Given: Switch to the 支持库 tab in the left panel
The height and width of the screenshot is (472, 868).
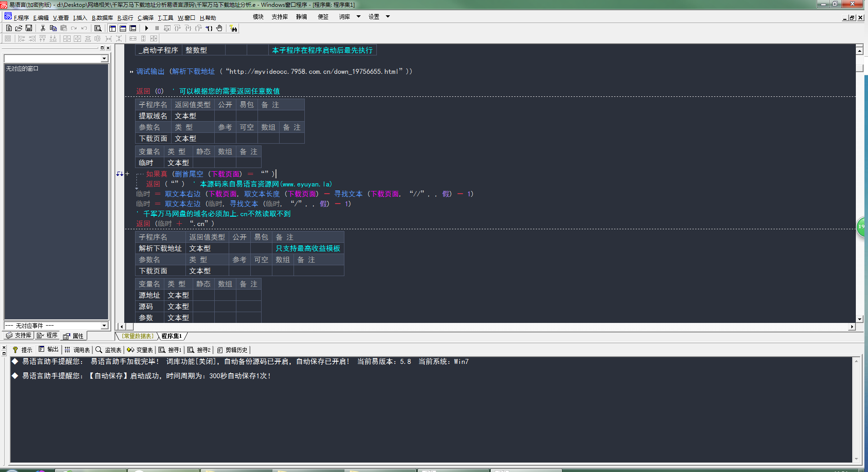Looking at the screenshot, I should point(19,336).
